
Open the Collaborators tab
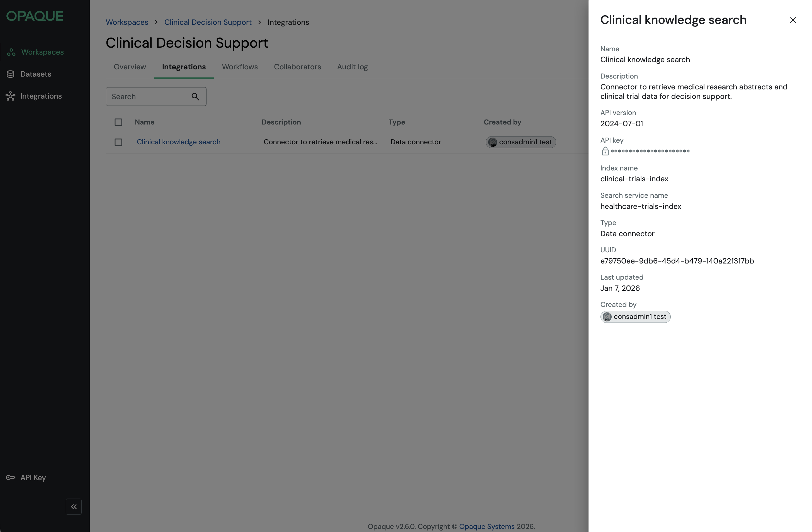tap(297, 67)
